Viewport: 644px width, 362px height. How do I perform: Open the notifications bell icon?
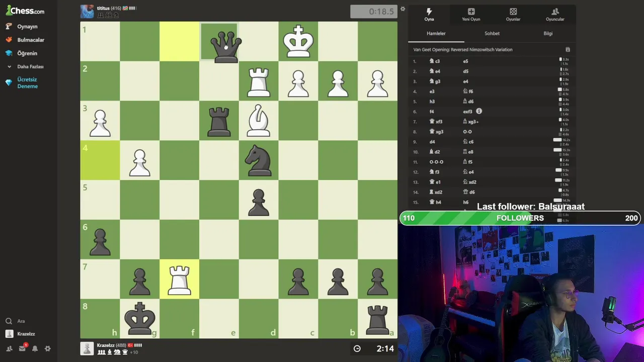click(x=35, y=348)
